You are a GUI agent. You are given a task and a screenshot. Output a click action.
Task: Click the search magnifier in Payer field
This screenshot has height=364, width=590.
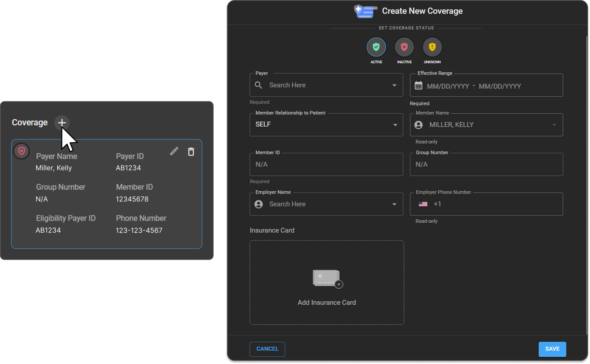[x=259, y=85]
